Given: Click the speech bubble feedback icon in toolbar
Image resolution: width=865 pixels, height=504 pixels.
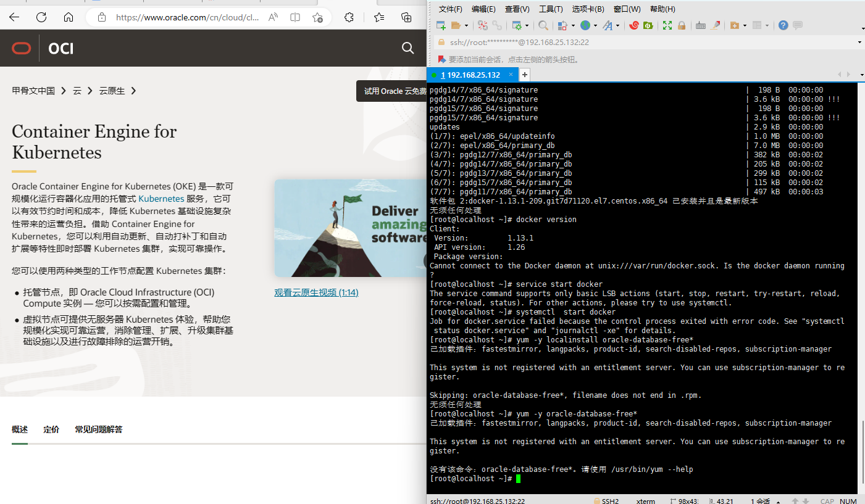Looking at the screenshot, I should point(798,25).
